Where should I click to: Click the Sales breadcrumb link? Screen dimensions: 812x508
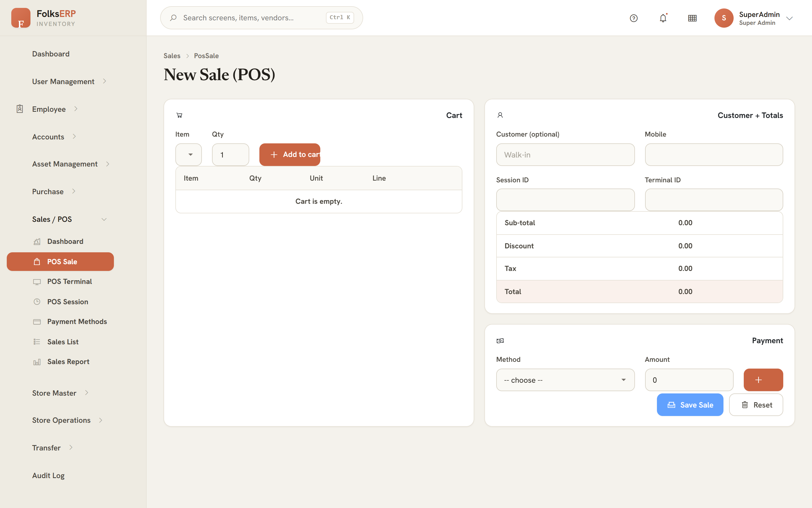click(172, 56)
